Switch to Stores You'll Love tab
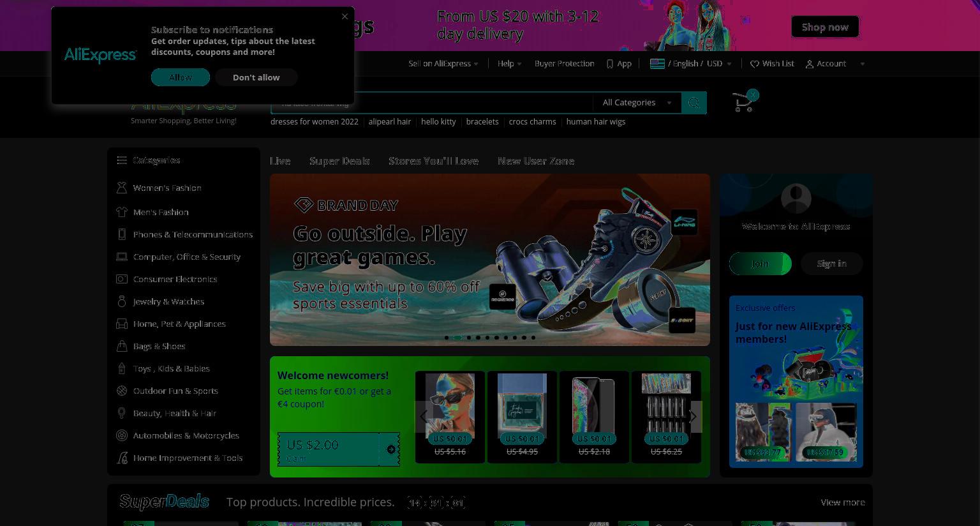The image size is (980, 526). click(x=433, y=161)
